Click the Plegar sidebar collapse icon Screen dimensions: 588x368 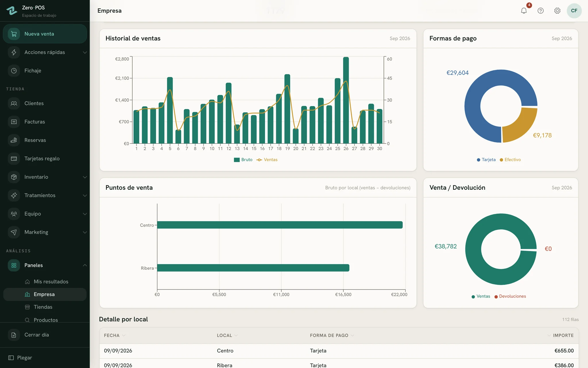[11, 358]
